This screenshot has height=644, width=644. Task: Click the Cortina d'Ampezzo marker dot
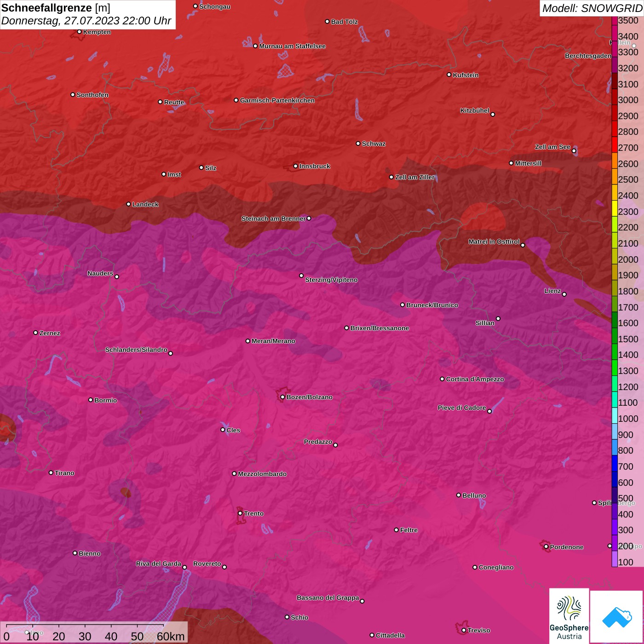point(442,379)
